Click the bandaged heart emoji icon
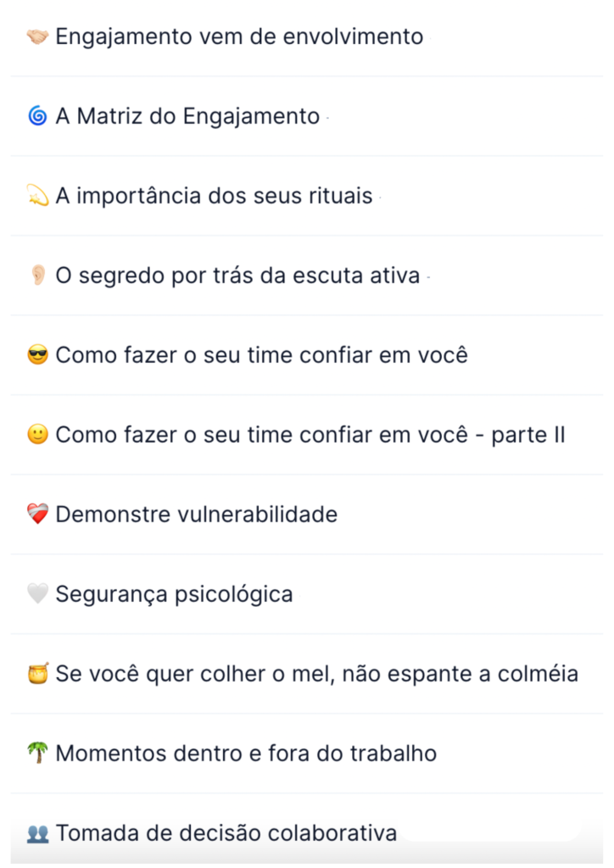614x868 pixels. [x=37, y=515]
